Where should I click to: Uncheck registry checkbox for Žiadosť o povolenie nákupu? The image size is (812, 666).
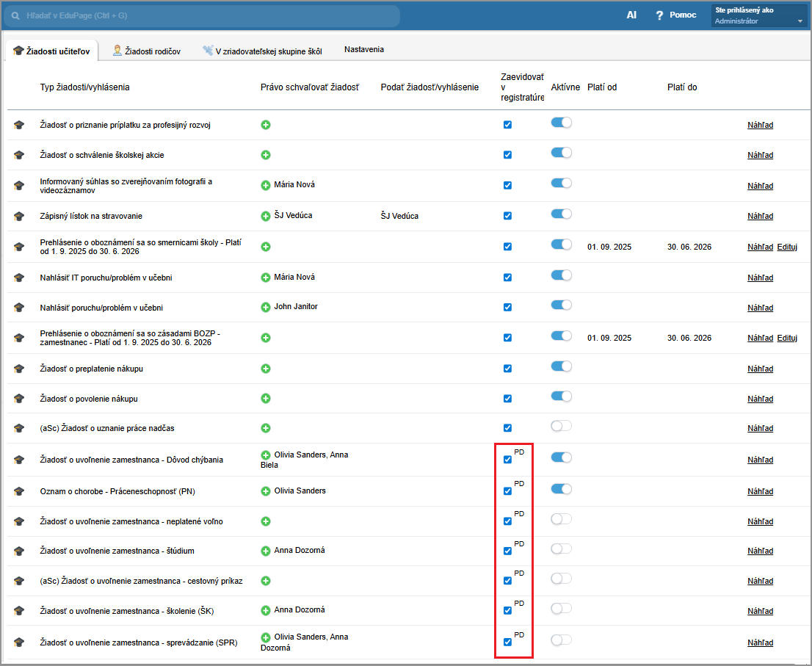click(507, 399)
